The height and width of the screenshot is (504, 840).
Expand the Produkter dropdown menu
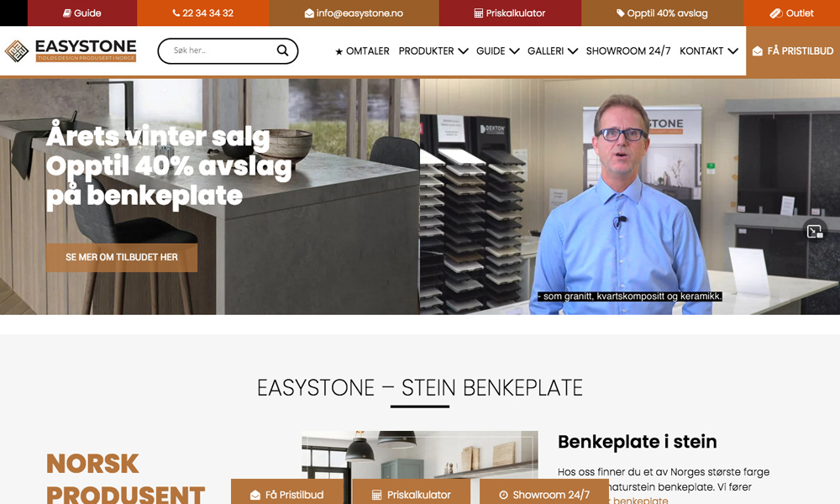click(x=433, y=51)
